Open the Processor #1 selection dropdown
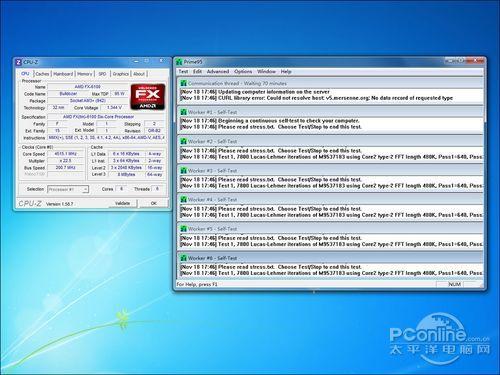Screen dimensions: 500x375 [x=68, y=189]
